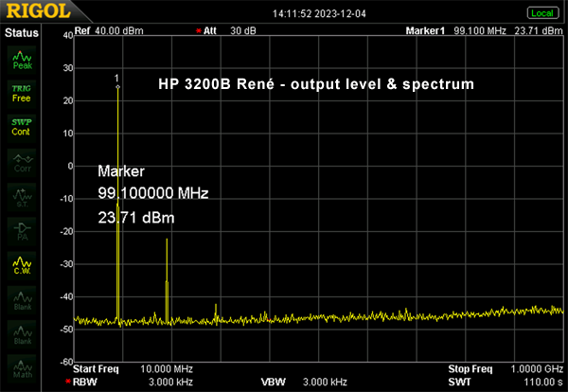Click the HP 3200B René title text
Screen dimensions: 568x392
pos(316,84)
